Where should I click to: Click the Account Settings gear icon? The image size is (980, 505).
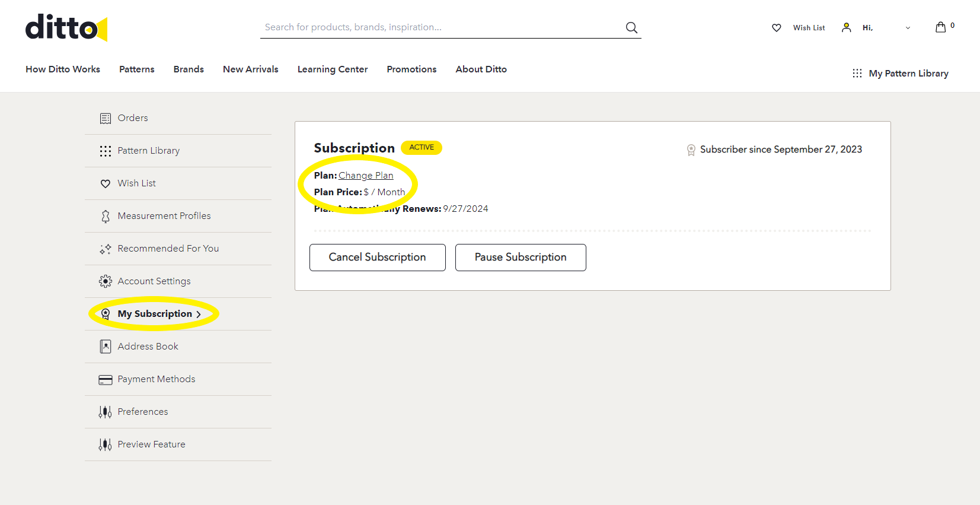click(x=106, y=281)
